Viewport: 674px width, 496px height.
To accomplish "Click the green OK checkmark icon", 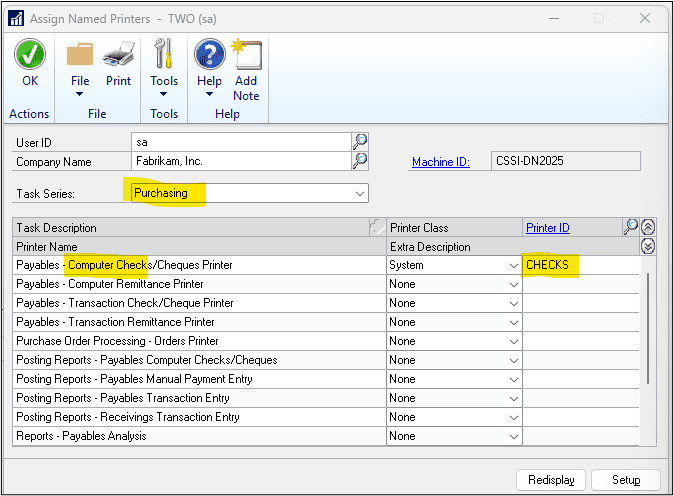I will [x=30, y=56].
